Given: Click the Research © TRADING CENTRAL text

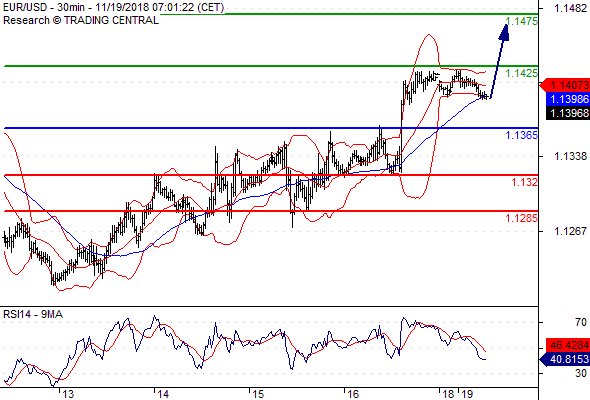Looking at the screenshot, I should (x=81, y=20).
